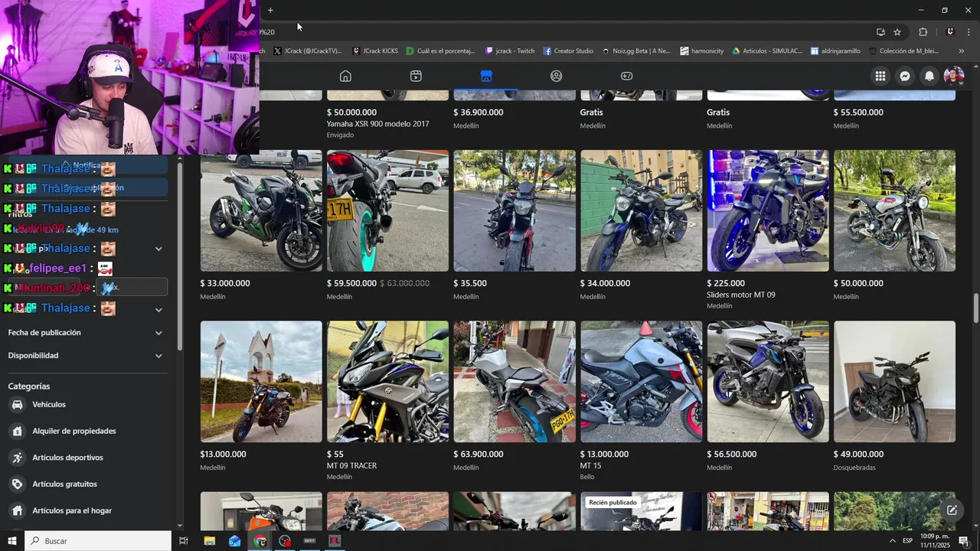This screenshot has height=551, width=980.
Task: Click the floating new message compose icon
Action: click(952, 510)
